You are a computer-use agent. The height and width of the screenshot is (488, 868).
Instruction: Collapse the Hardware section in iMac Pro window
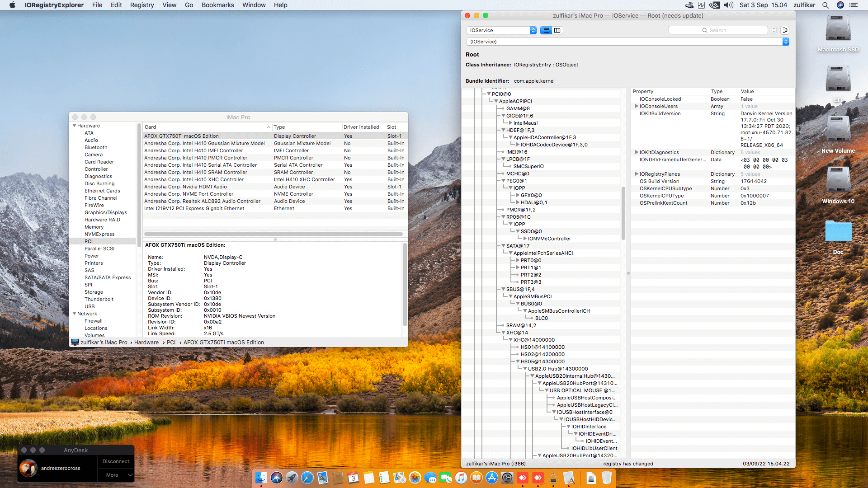pos(75,125)
